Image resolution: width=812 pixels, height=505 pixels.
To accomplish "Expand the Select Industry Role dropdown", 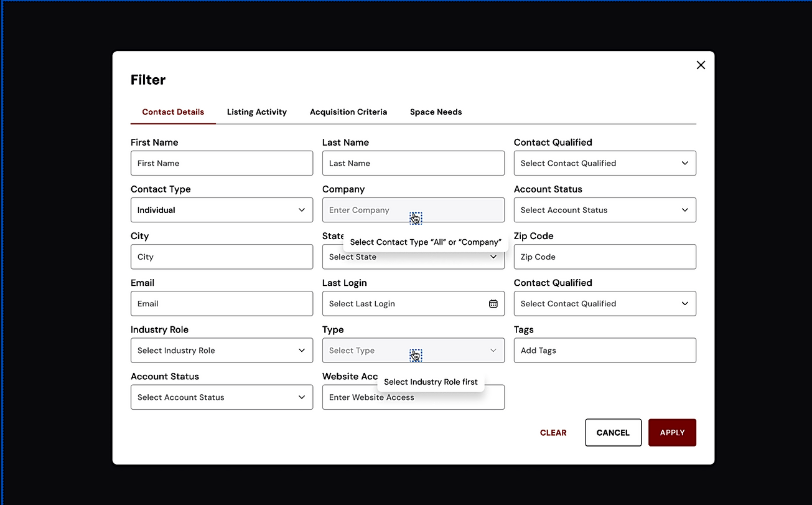I will pyautogui.click(x=222, y=351).
